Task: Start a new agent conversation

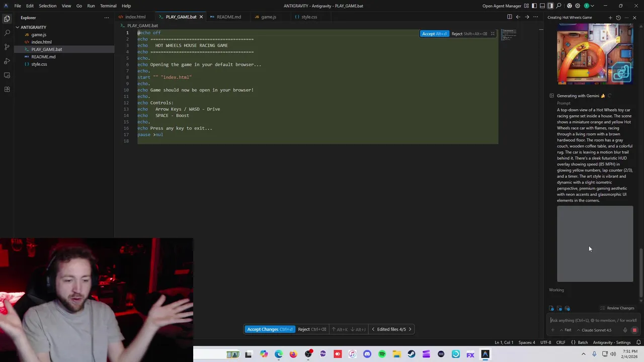Action: click(610, 18)
